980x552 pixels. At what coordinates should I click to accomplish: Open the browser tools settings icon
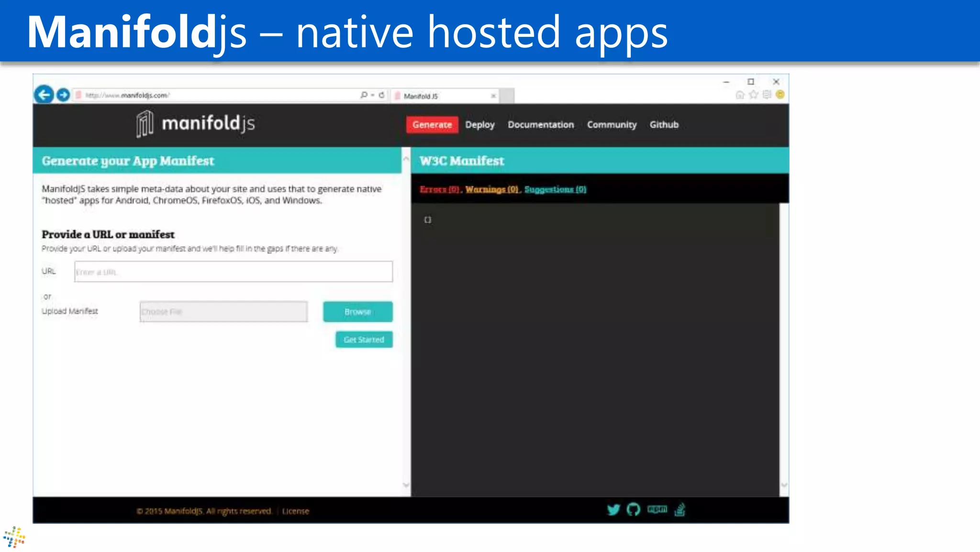767,95
